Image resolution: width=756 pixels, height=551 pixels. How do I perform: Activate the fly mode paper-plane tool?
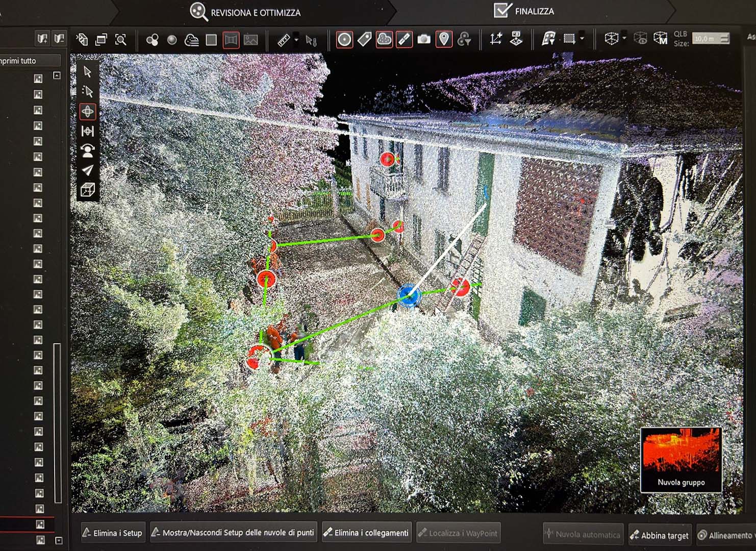87,170
